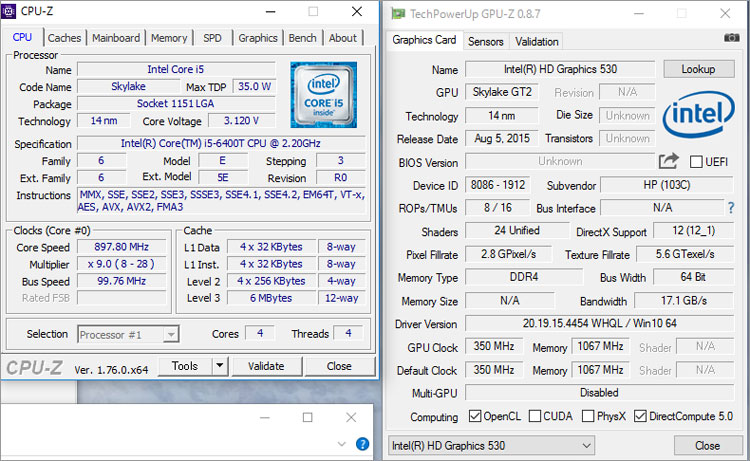Switch to the Memory tab in CPU-Z
This screenshot has height=461, width=750.
click(169, 38)
